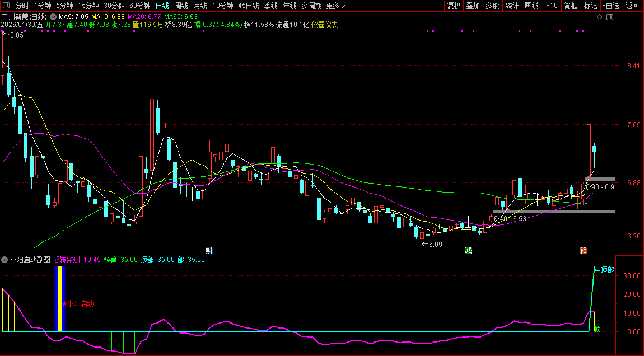Viewport: 644px width, 356px height.
Task: Add stock to watchlist with +自选
Action: 610,6
